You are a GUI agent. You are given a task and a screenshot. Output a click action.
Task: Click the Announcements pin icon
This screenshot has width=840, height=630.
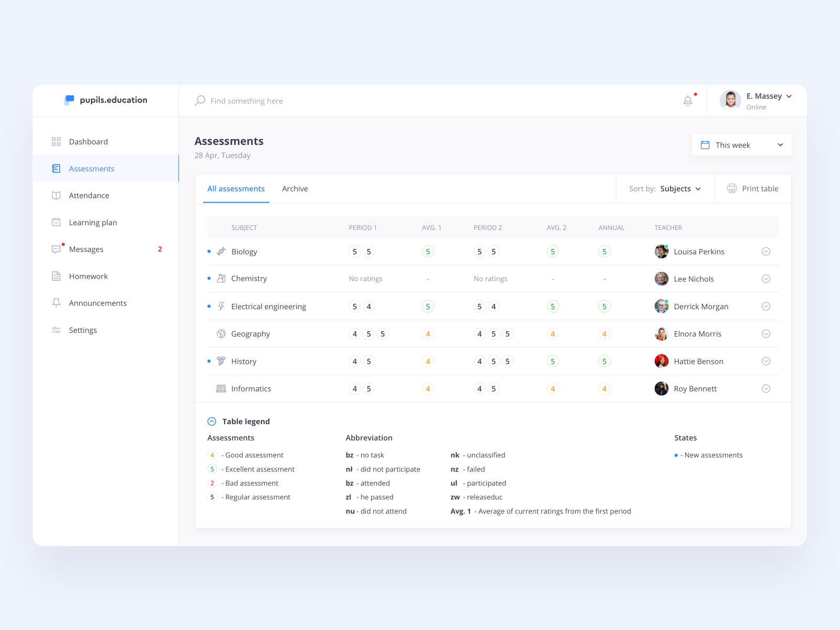coord(56,303)
